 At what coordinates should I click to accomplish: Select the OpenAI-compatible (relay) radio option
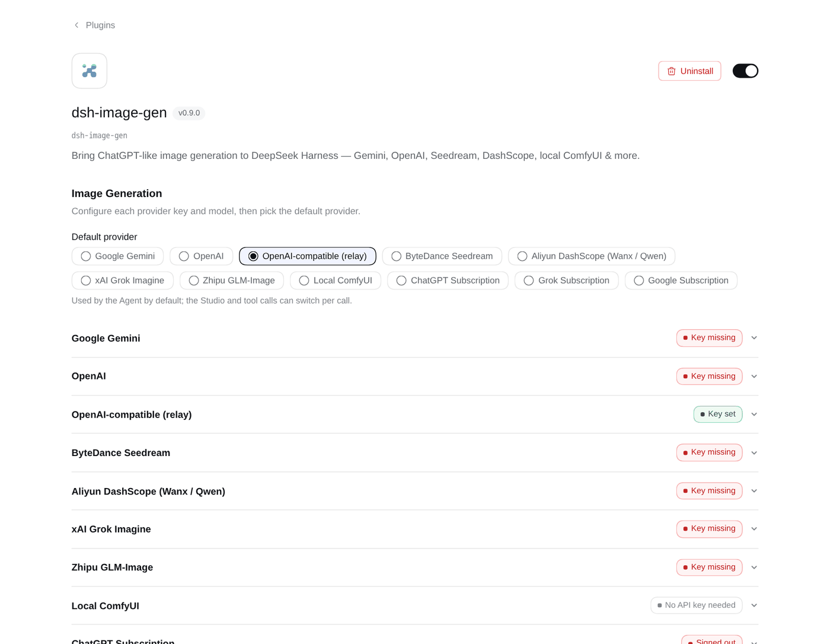(307, 256)
